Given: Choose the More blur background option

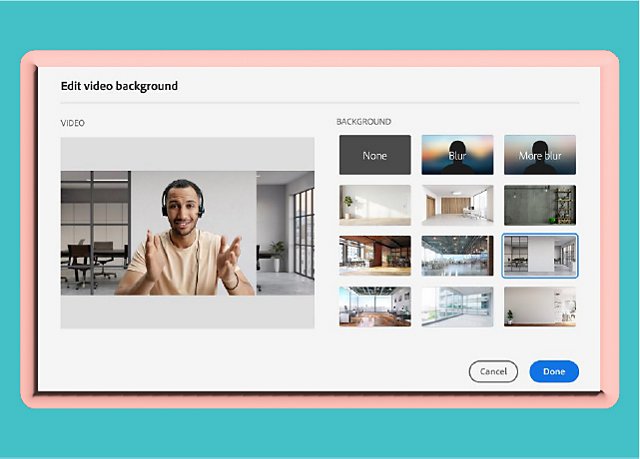Looking at the screenshot, I should (x=540, y=155).
